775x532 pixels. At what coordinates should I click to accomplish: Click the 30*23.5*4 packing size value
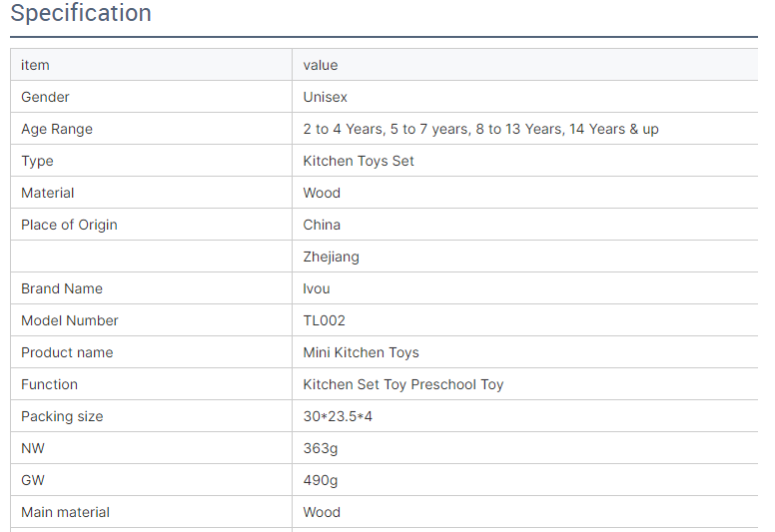point(338,416)
